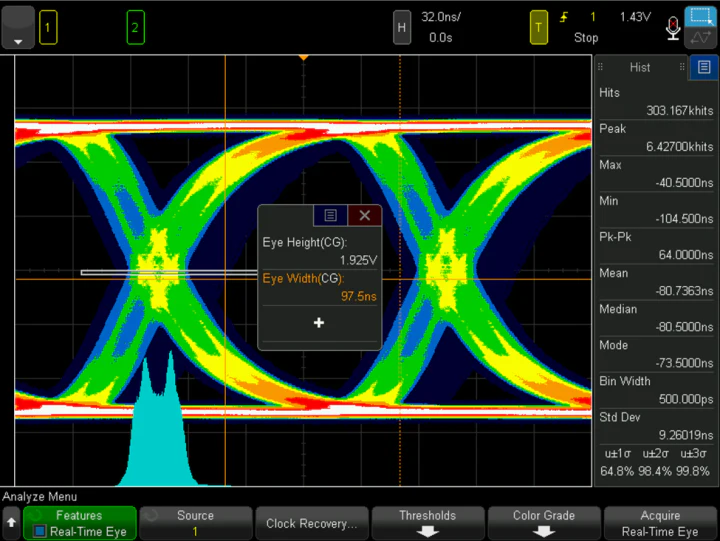Click the Analyze Menu label

click(39, 496)
